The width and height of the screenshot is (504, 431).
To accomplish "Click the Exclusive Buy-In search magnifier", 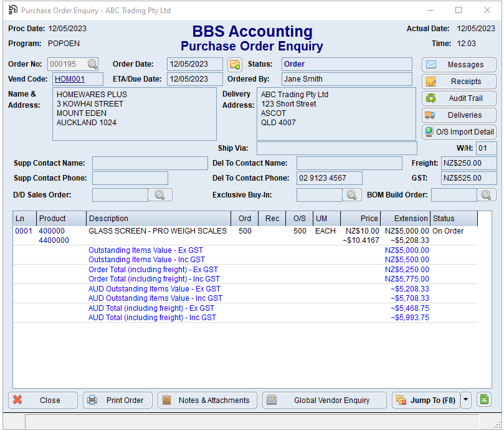I will point(352,195).
